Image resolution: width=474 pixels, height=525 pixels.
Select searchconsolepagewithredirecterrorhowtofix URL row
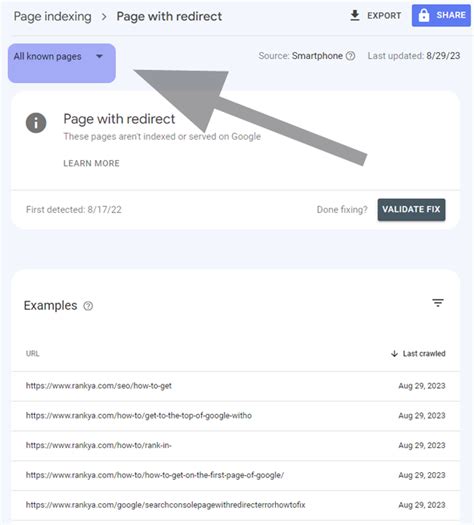(236, 505)
